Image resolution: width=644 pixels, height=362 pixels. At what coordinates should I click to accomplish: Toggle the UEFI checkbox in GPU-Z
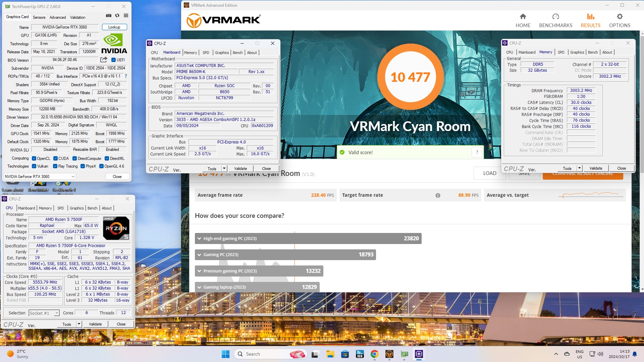tap(113, 60)
